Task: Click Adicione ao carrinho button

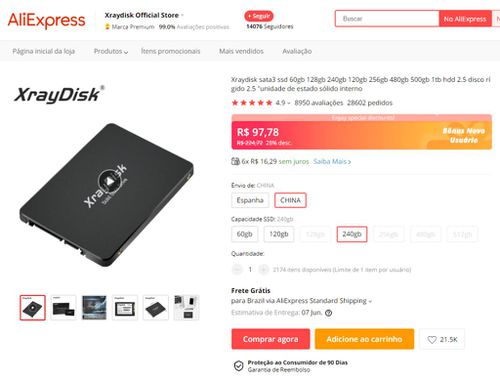Action: (x=364, y=339)
